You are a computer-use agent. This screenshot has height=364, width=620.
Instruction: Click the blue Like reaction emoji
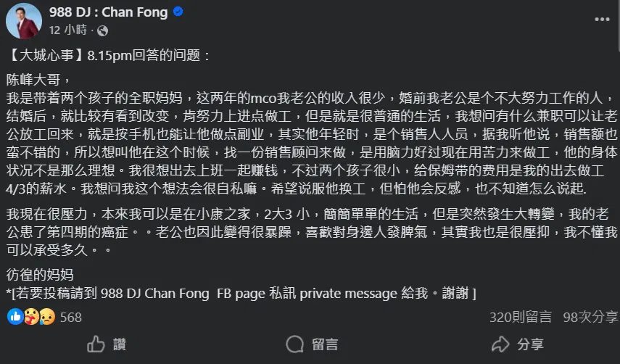(x=15, y=317)
